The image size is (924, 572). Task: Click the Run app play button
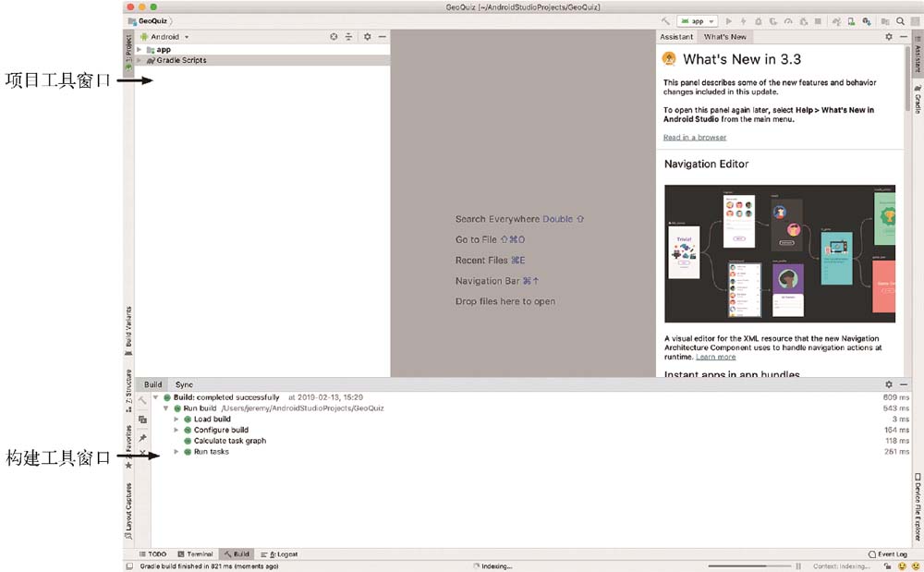pos(728,21)
